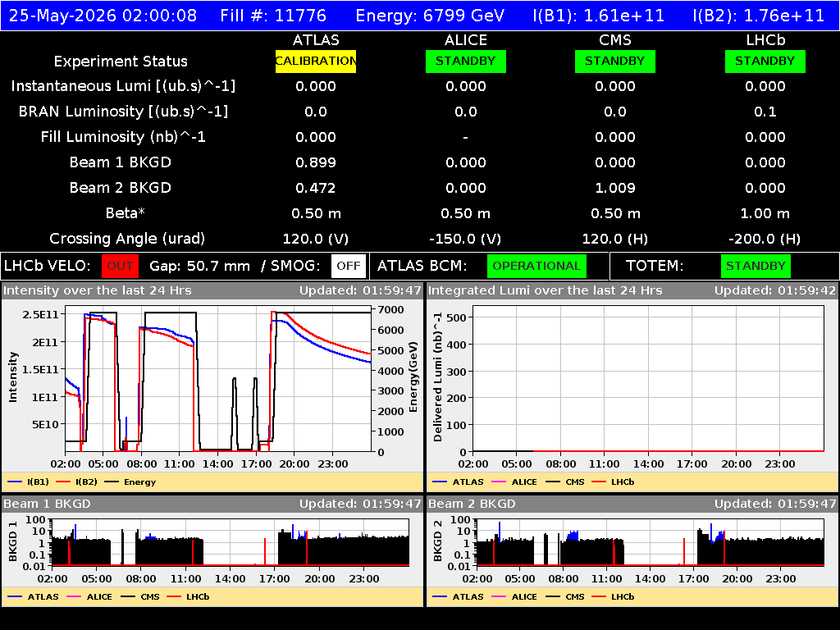Open the Intensity and Energy plot area
This screenshot has height=630, width=840.
(218, 379)
